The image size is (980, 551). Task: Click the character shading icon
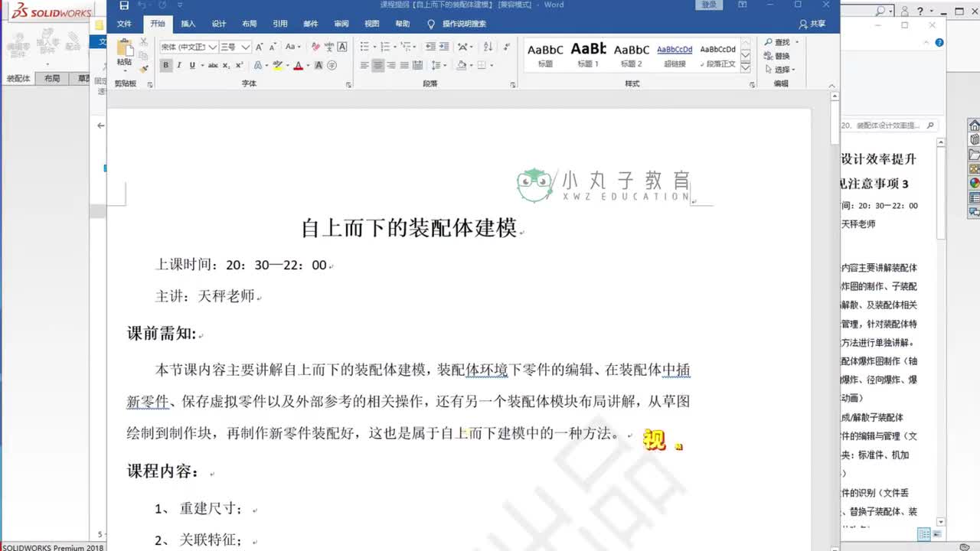coord(318,66)
